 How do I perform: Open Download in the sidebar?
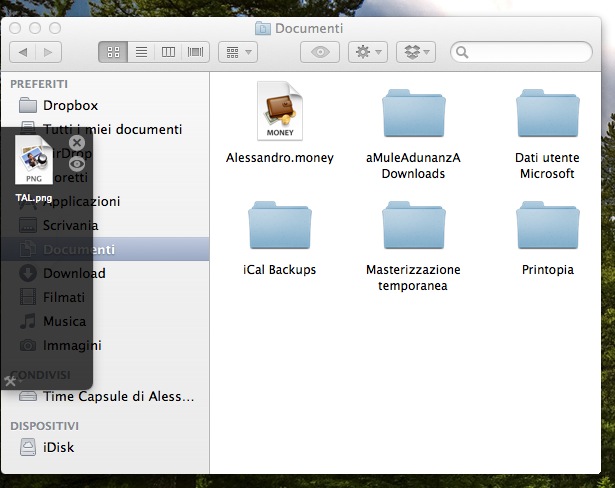tap(73, 273)
